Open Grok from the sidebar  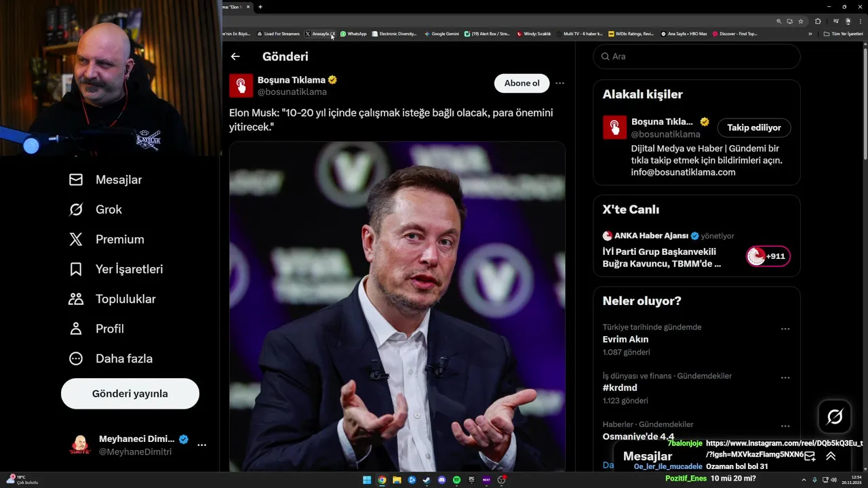pyautogui.click(x=96, y=209)
